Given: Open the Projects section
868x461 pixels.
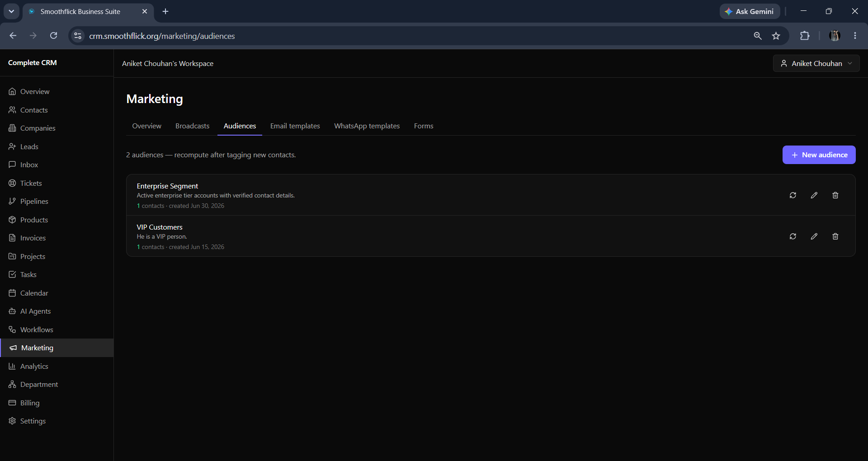Looking at the screenshot, I should coord(57,256).
